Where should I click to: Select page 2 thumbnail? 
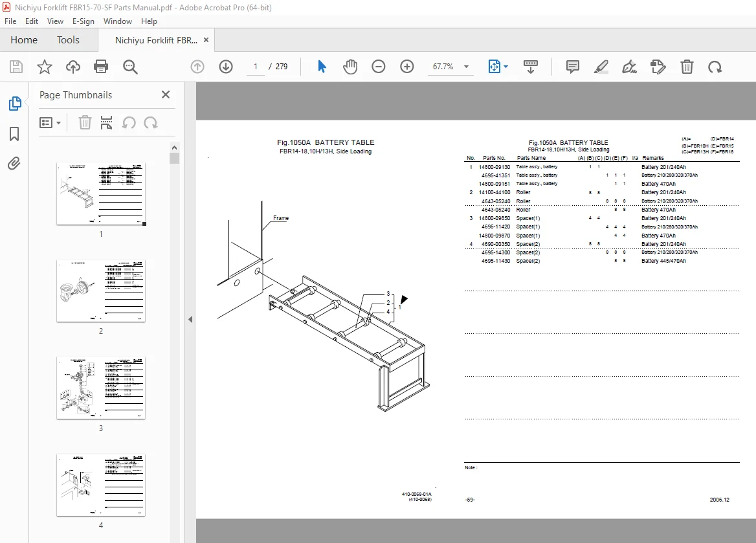tap(101, 291)
